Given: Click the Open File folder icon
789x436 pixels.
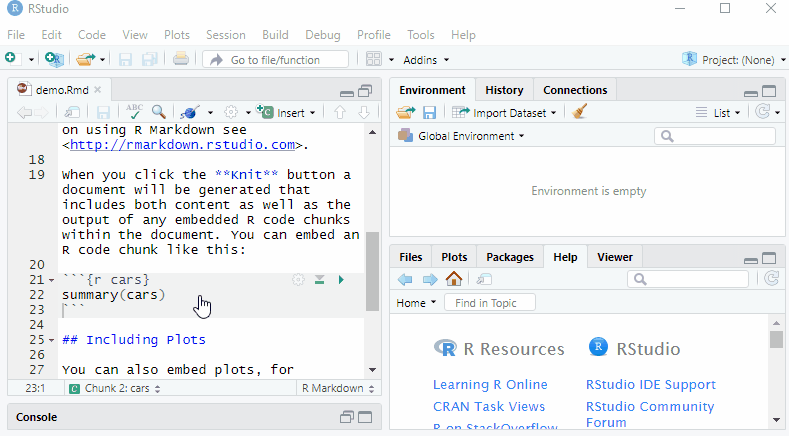Looking at the screenshot, I should point(86,59).
